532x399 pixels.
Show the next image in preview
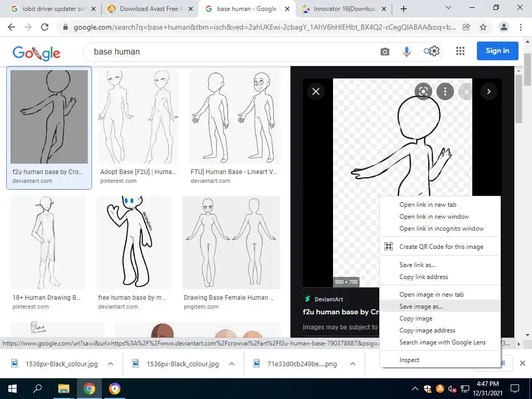(488, 91)
